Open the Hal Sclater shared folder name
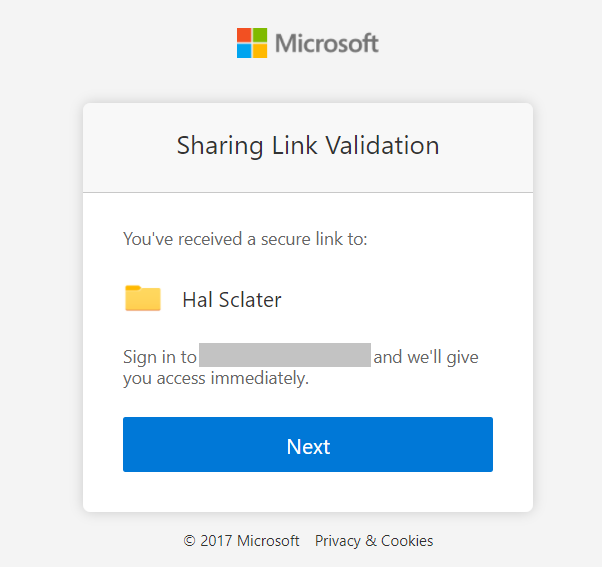Screen dimensions: 602x567 [232, 300]
